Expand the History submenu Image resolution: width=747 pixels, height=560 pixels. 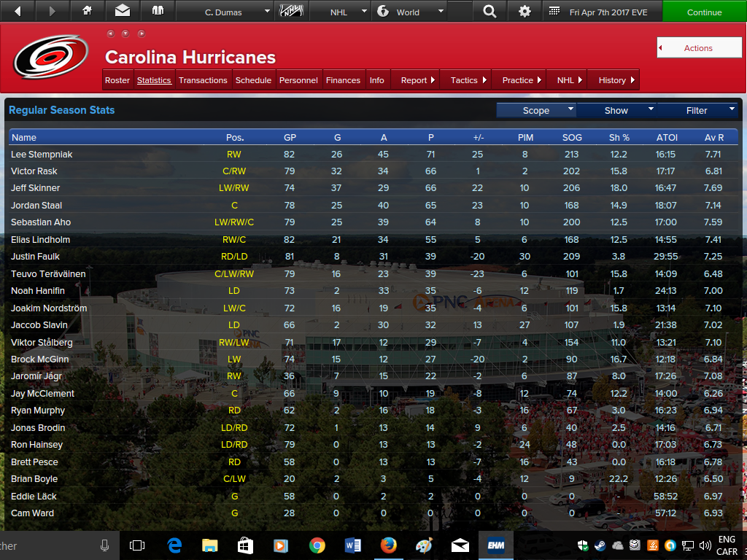click(x=614, y=80)
